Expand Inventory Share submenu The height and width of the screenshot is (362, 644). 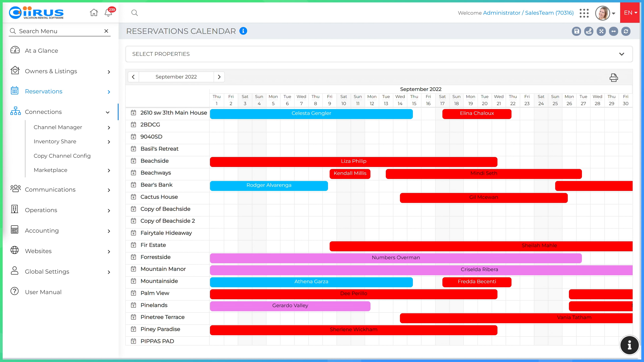point(72,142)
